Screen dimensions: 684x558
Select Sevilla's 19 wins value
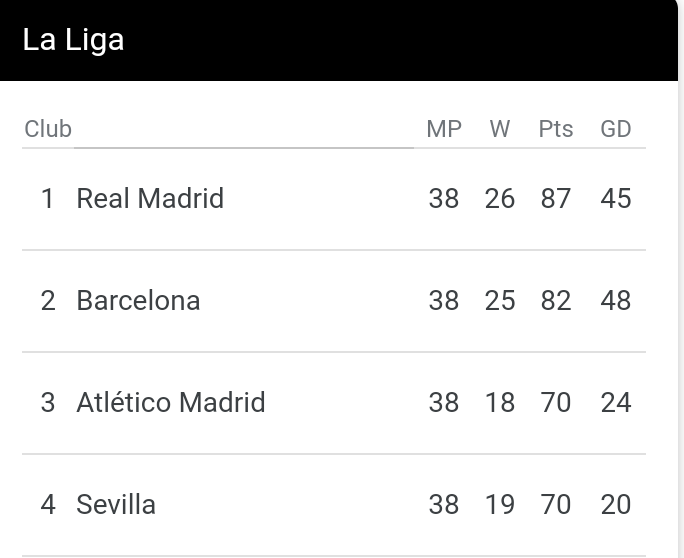tap(500, 505)
